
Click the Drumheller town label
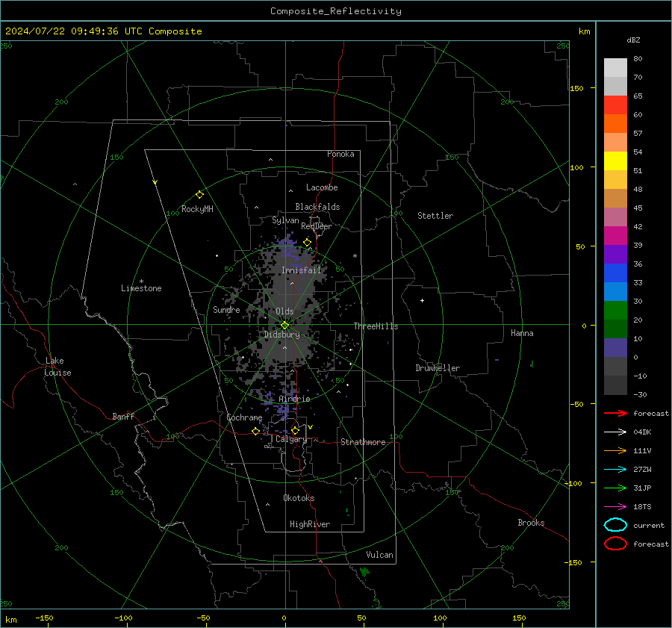(x=438, y=368)
